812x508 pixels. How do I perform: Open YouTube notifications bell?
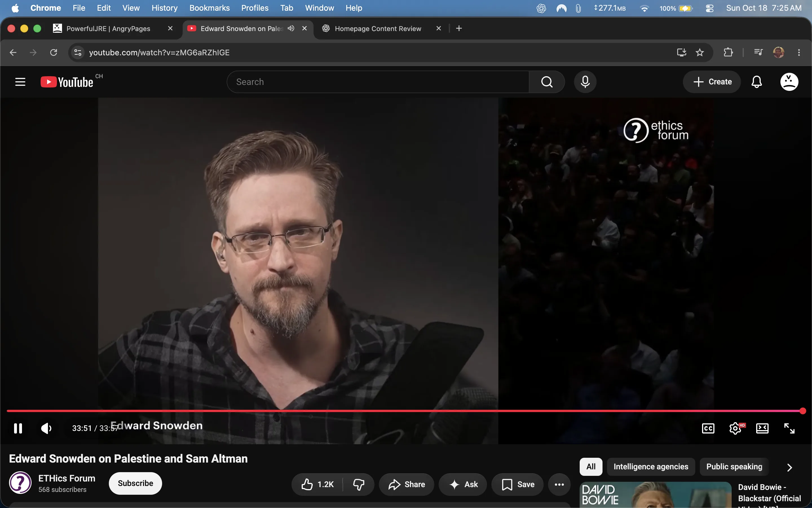point(757,82)
